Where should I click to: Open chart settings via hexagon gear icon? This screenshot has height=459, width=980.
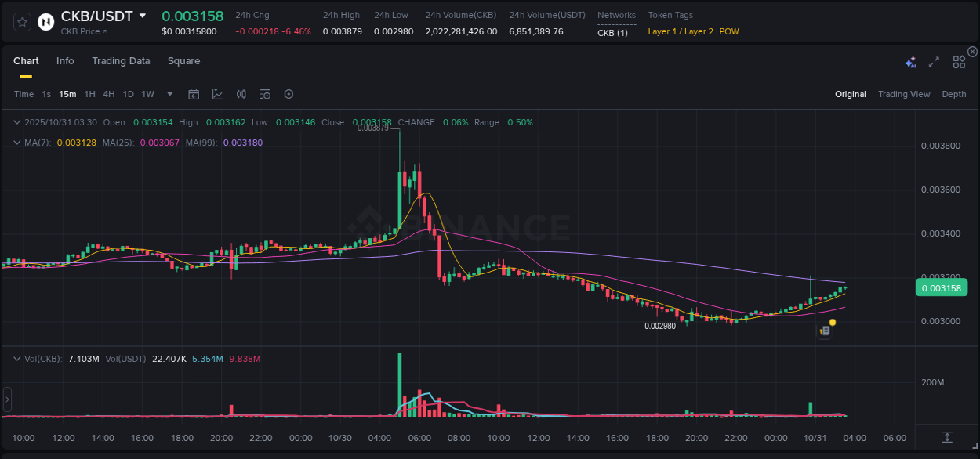click(289, 94)
